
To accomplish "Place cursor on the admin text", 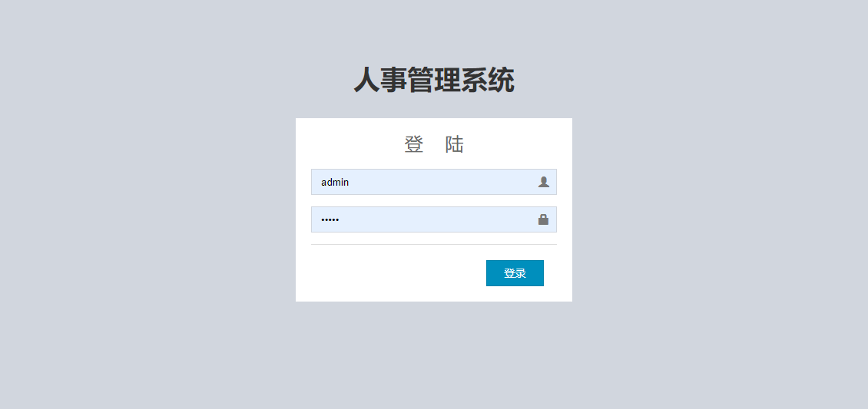I will (x=335, y=182).
